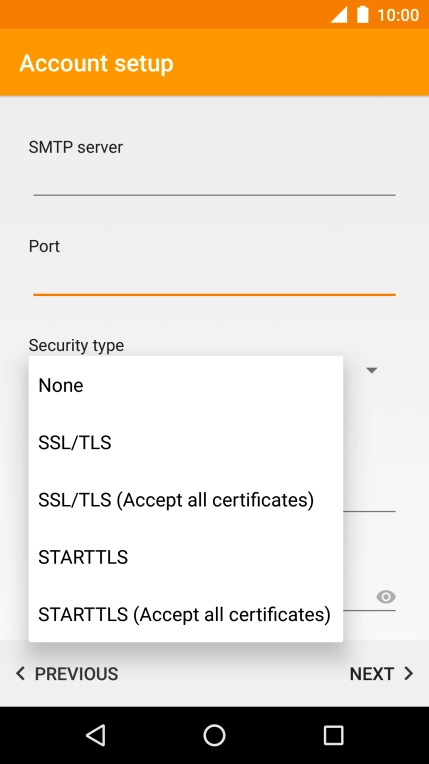Tap the battery icon in status bar
Screen dimensions: 429x764
point(362,15)
